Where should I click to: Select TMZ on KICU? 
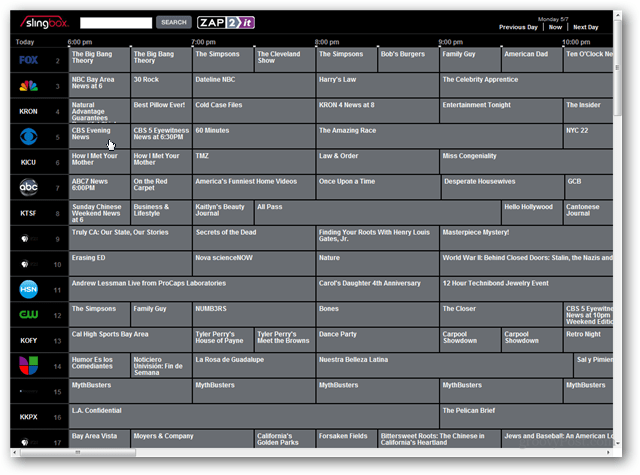pyautogui.click(x=253, y=162)
